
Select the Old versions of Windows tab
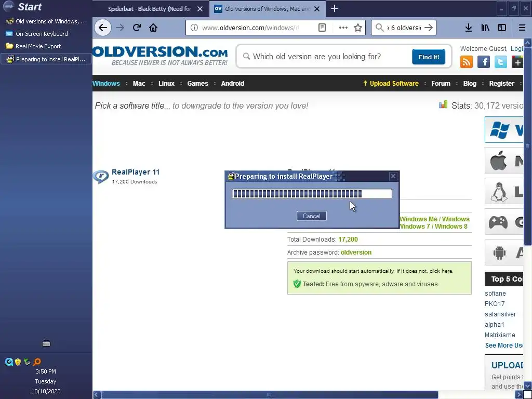point(267,9)
